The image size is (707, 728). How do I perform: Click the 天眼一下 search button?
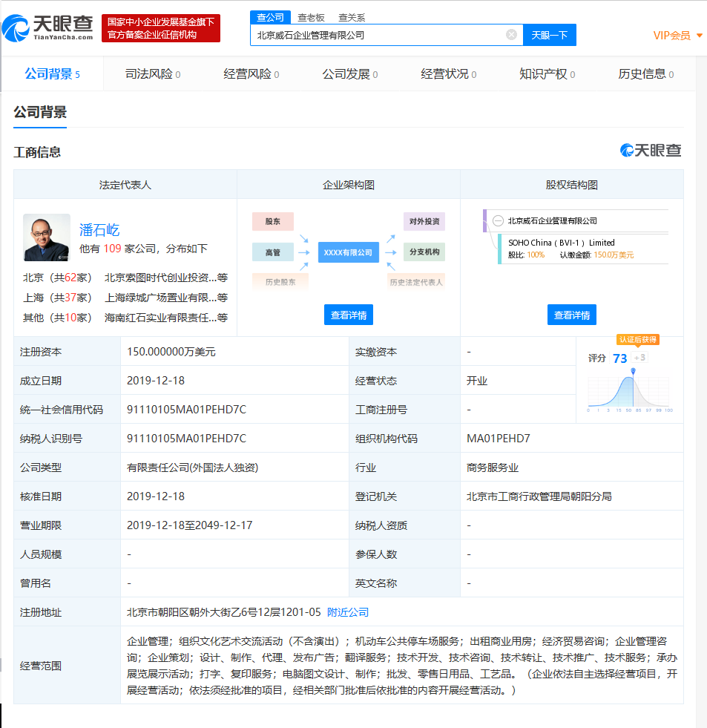[x=549, y=34]
